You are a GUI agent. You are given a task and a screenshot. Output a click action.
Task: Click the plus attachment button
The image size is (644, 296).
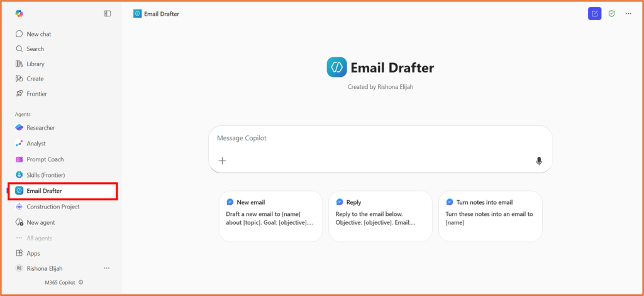[x=222, y=161]
